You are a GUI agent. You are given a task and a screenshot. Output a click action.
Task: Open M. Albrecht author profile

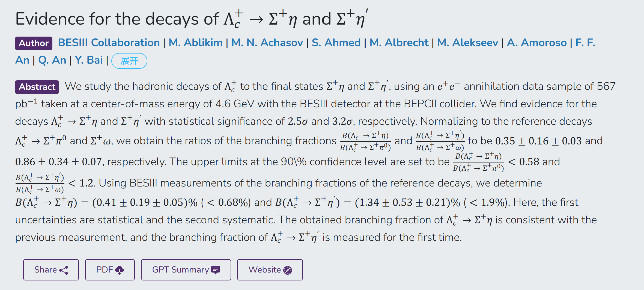[399, 43]
